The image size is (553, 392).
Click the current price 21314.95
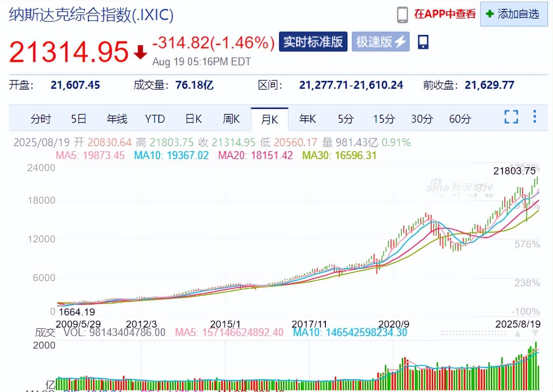pyautogui.click(x=69, y=52)
